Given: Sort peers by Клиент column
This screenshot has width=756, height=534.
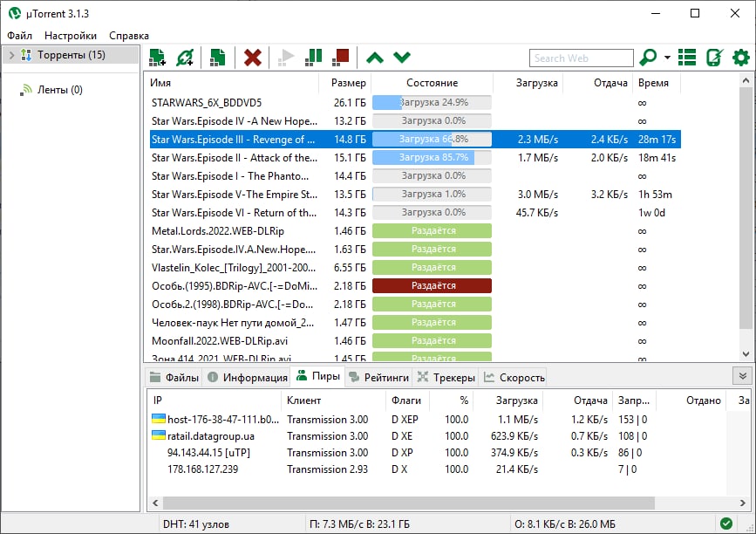Looking at the screenshot, I should [x=333, y=400].
